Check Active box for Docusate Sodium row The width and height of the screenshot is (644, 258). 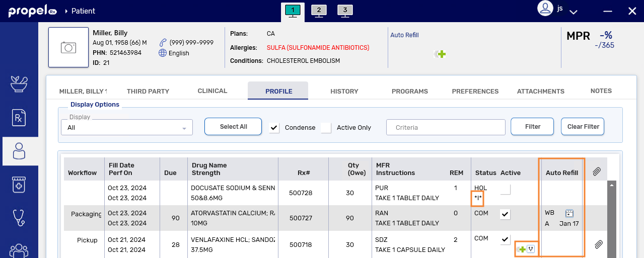tap(505, 189)
